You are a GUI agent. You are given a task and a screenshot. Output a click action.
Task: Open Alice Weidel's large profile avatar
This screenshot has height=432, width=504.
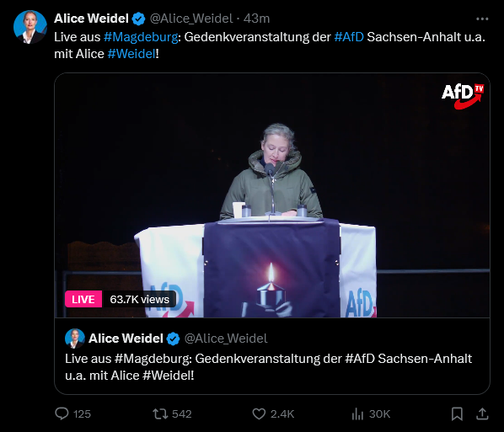point(30,27)
